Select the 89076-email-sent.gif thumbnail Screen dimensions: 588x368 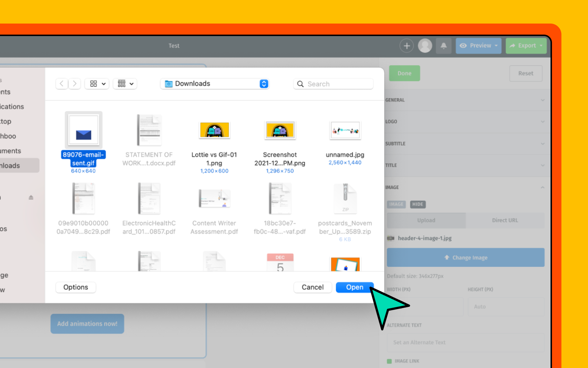tap(83, 130)
